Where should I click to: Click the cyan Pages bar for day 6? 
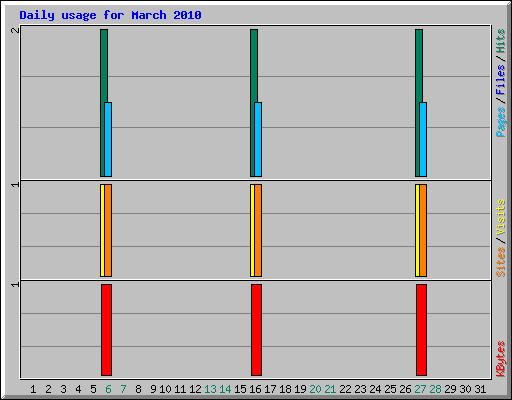[108, 139]
